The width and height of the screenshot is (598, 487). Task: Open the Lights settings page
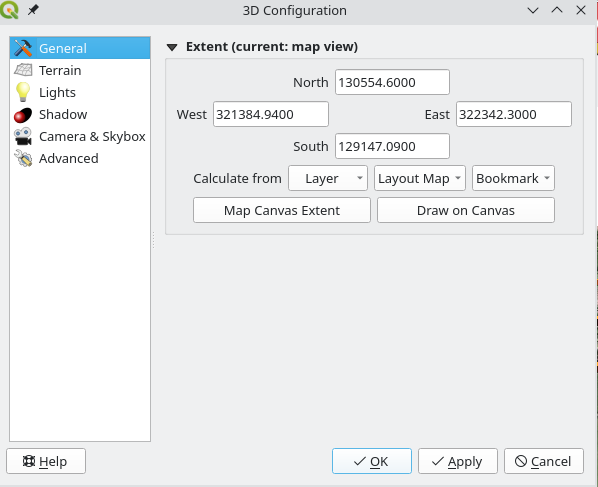(80, 92)
